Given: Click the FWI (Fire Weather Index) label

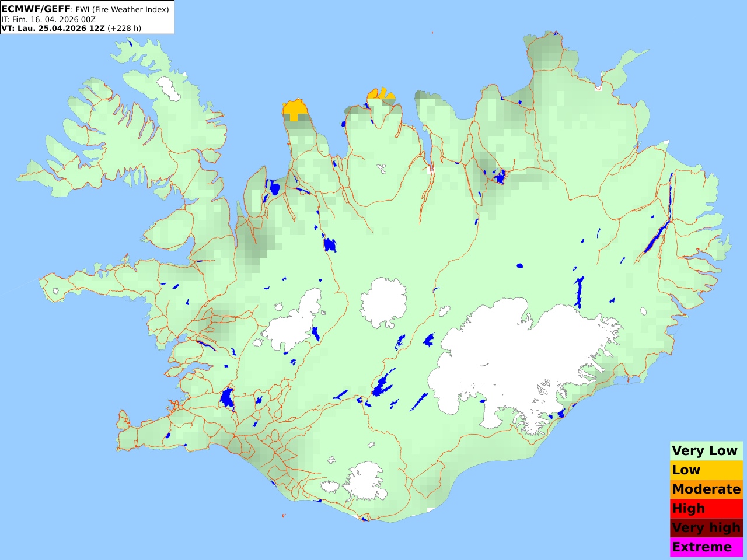Looking at the screenshot, I should (x=123, y=9).
